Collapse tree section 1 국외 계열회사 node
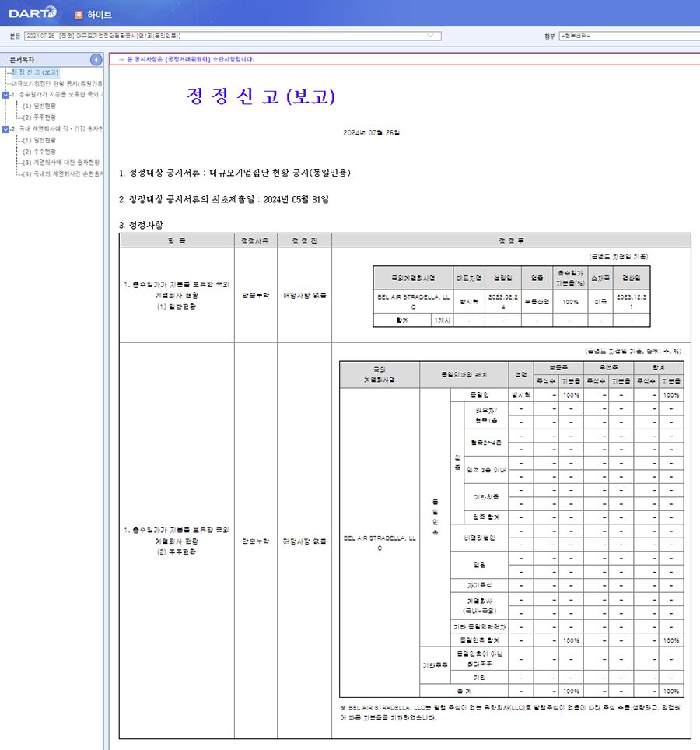700x750 pixels. [6, 95]
